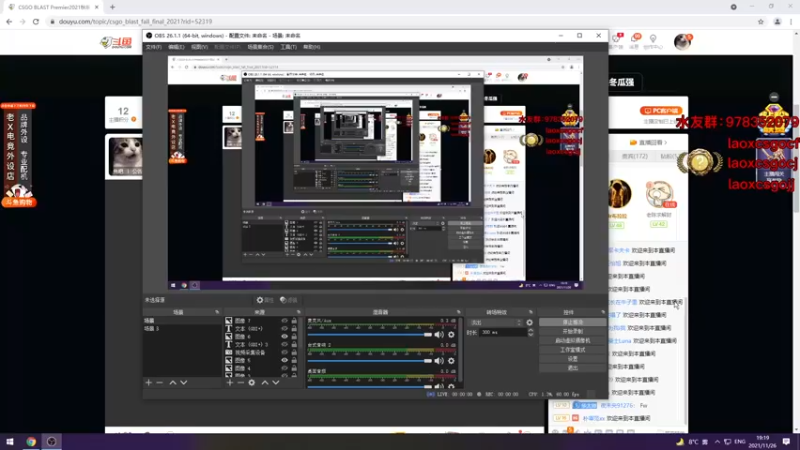Open transition properties gear beside 淡出

pyautogui.click(x=530, y=322)
